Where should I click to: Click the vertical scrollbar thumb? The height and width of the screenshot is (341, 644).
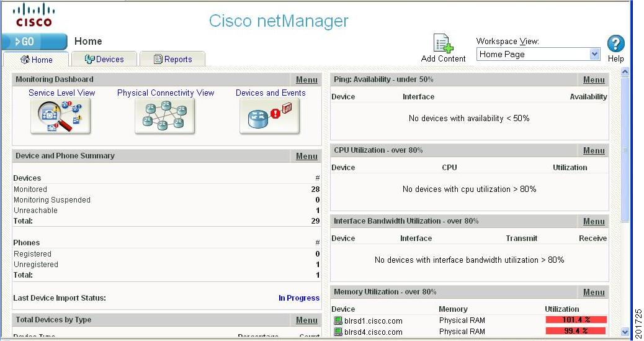pyautogui.click(x=625, y=149)
